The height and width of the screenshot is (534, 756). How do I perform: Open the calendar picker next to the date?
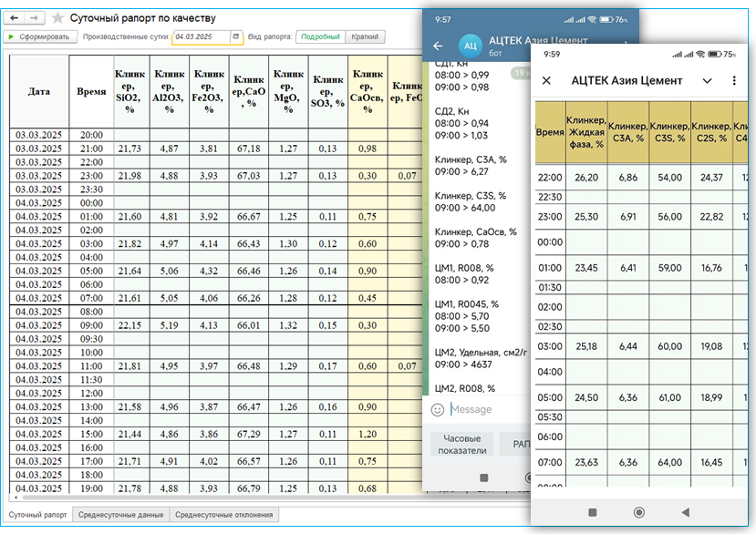click(236, 36)
